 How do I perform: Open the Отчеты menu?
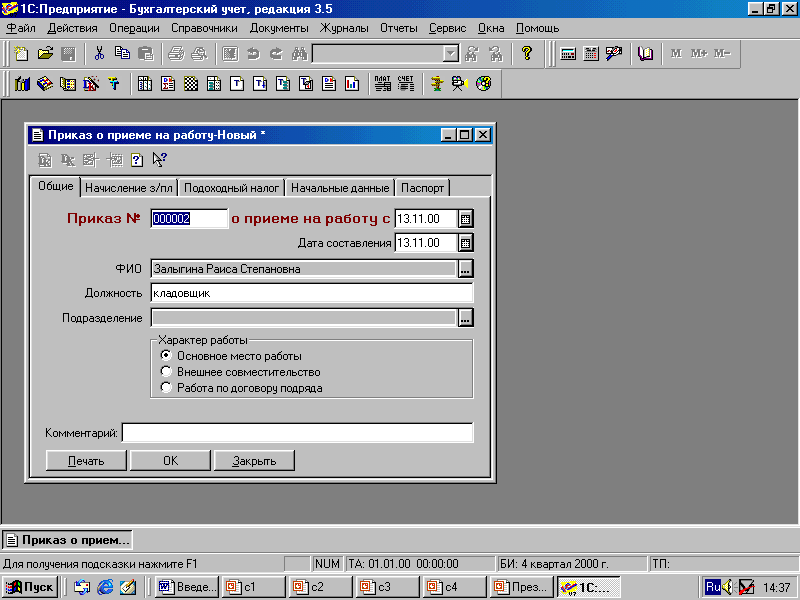tap(398, 29)
